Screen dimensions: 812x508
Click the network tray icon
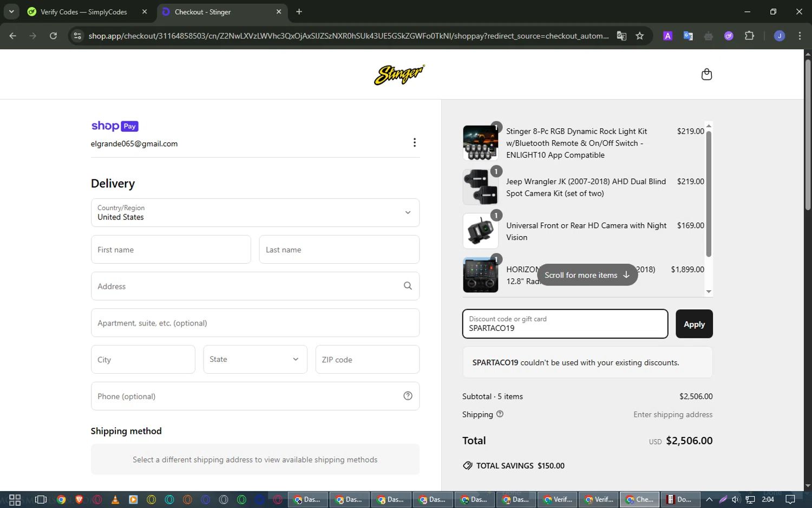point(750,499)
